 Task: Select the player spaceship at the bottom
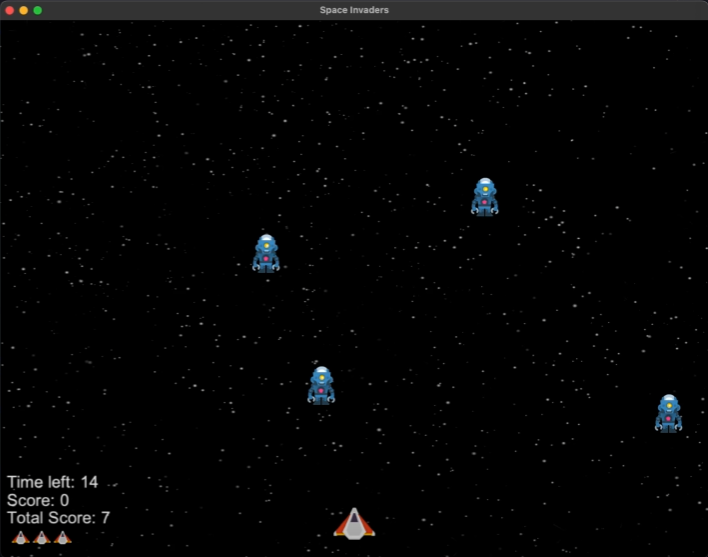click(354, 523)
